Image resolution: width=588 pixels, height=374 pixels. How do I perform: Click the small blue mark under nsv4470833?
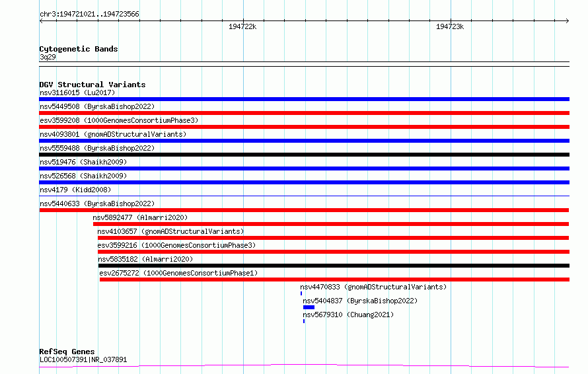pyautogui.click(x=301, y=293)
